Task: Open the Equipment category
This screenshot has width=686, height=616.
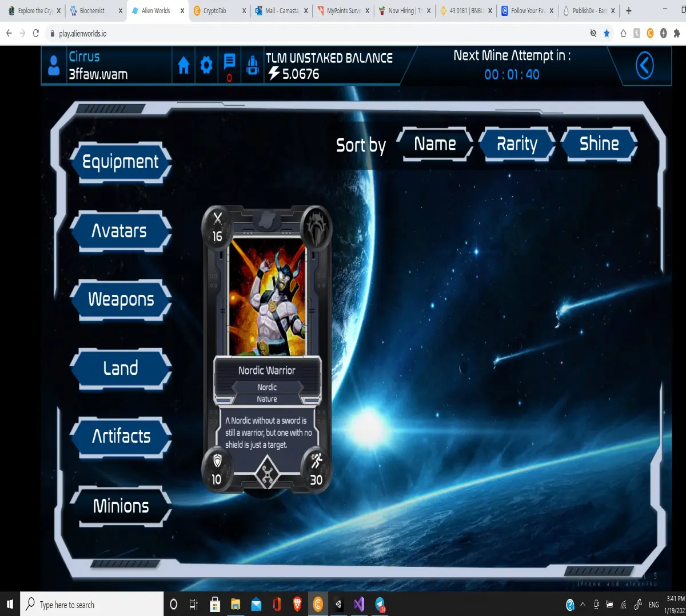Action: point(121,162)
